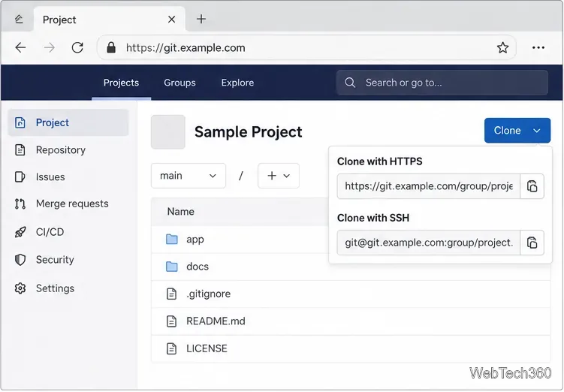564x392 pixels.
Task: Click the CI/CD rocket icon
Action: pos(20,232)
